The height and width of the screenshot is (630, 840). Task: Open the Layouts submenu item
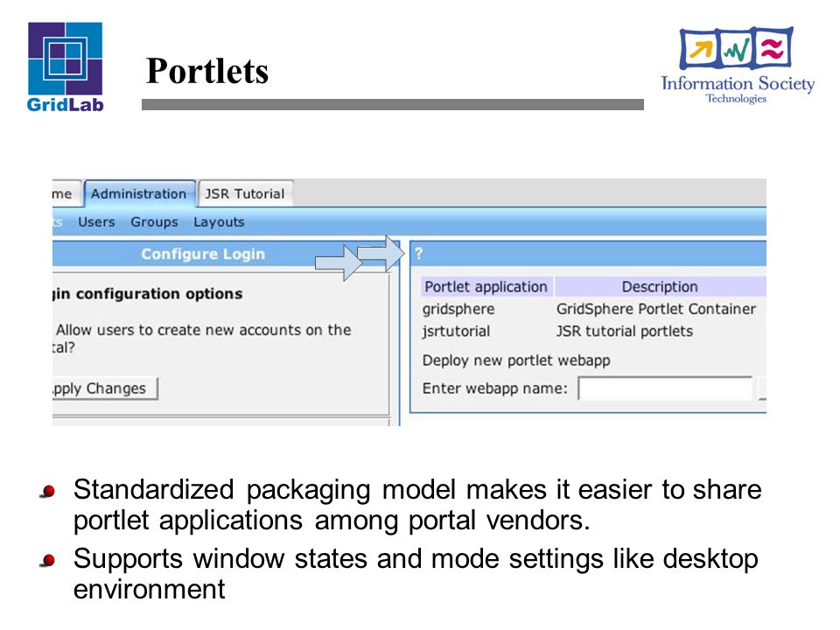pyautogui.click(x=219, y=221)
